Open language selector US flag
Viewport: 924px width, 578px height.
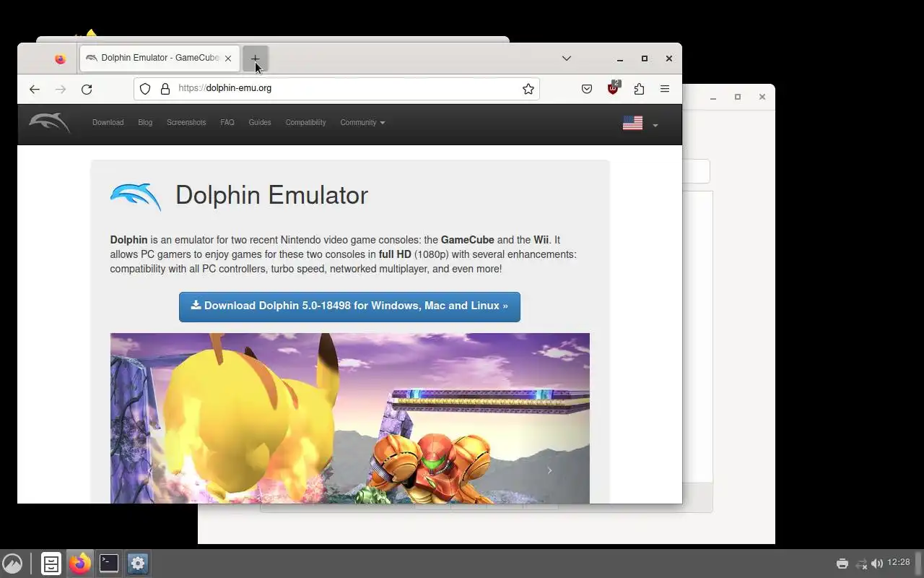(640, 124)
